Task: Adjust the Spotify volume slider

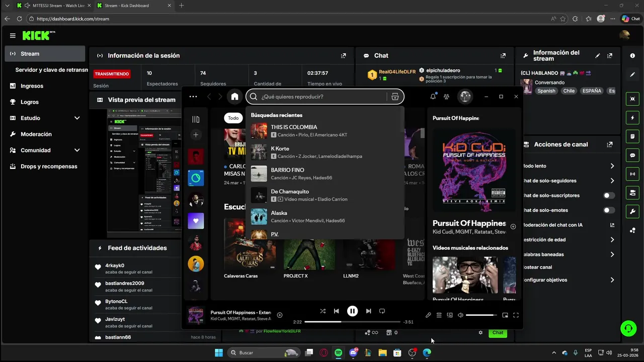Action: [481, 315]
